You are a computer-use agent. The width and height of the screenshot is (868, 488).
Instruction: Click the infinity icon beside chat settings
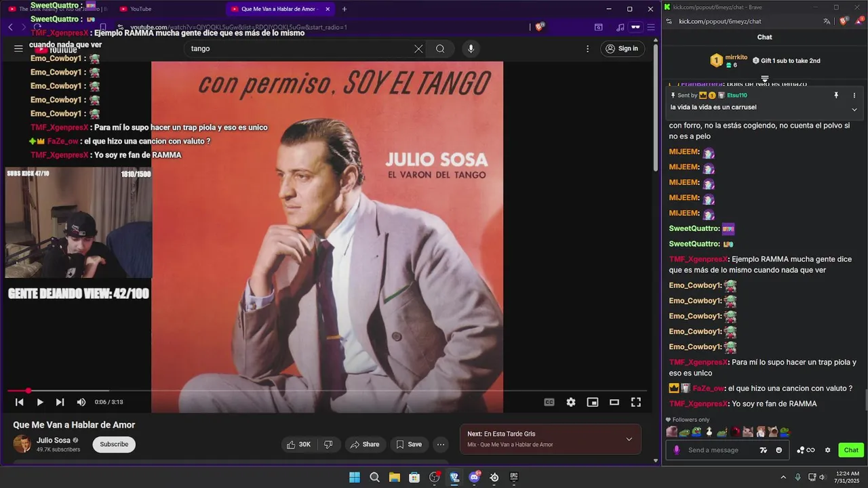click(x=810, y=450)
